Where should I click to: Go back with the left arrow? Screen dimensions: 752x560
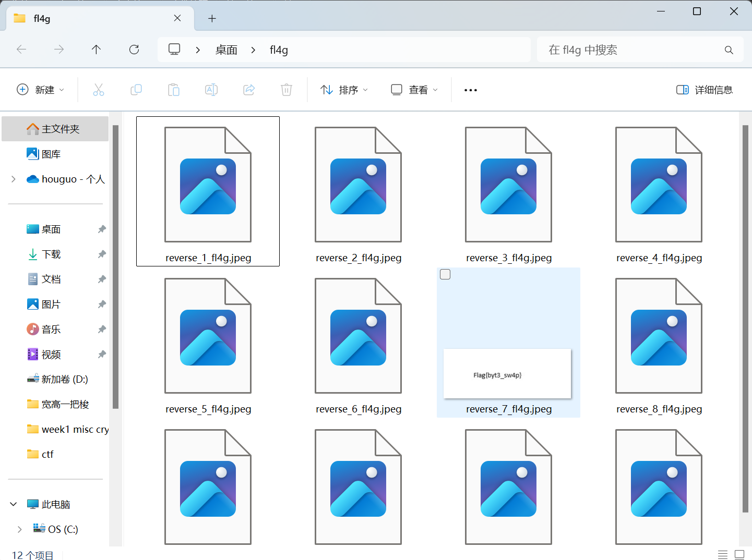21,50
